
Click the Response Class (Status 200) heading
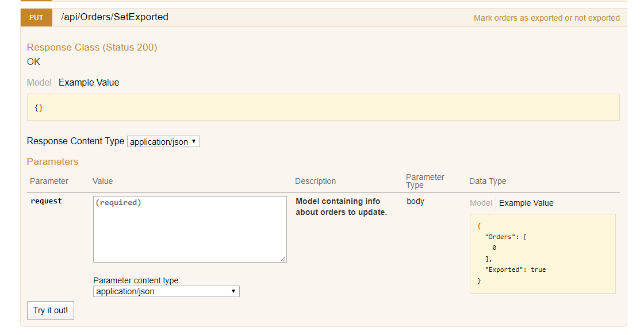[x=92, y=47]
